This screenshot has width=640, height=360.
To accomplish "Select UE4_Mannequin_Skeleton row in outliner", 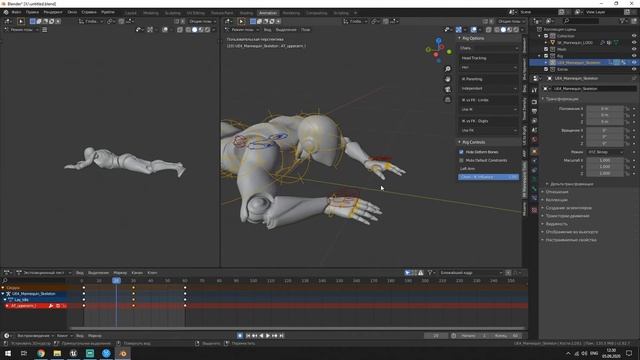I will (583, 62).
